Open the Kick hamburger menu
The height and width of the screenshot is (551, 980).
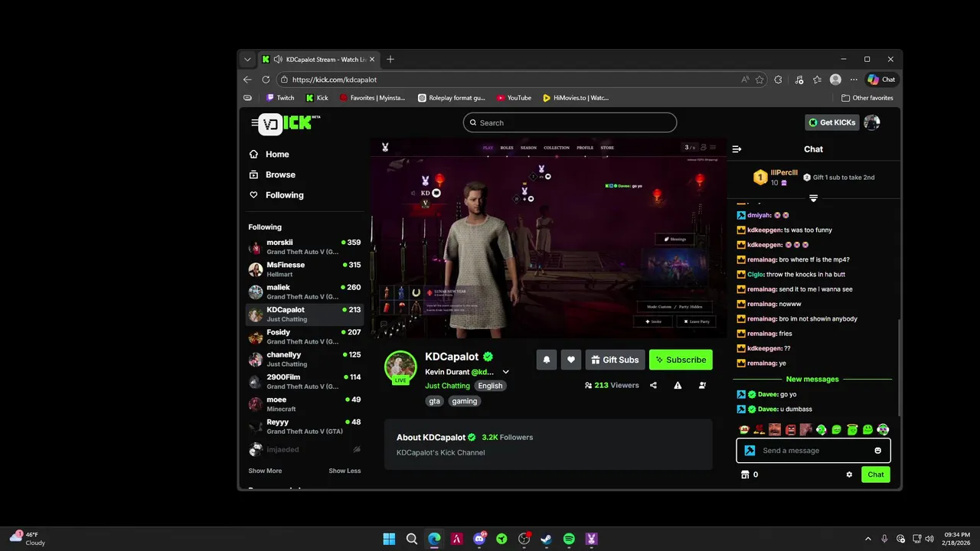pyautogui.click(x=254, y=122)
